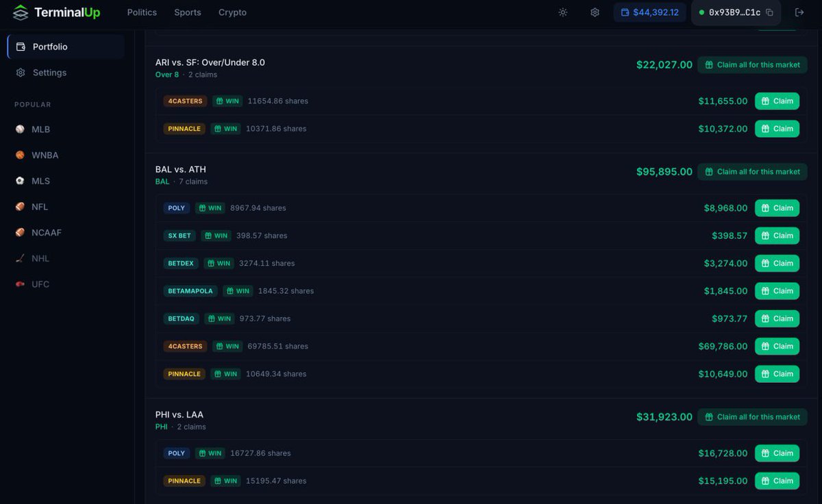This screenshot has width=822, height=504.
Task: Click the sidebar Settings gear icon
Action: 21,73
